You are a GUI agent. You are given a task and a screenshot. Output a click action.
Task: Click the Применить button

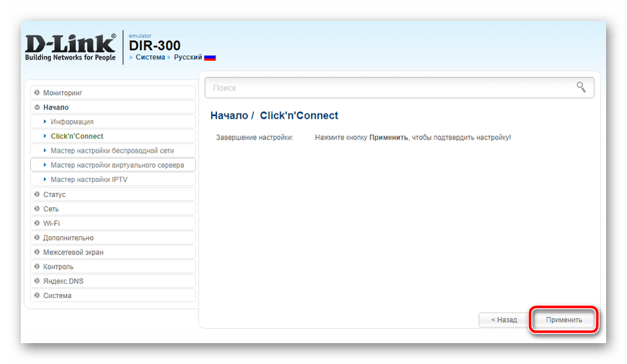point(564,320)
